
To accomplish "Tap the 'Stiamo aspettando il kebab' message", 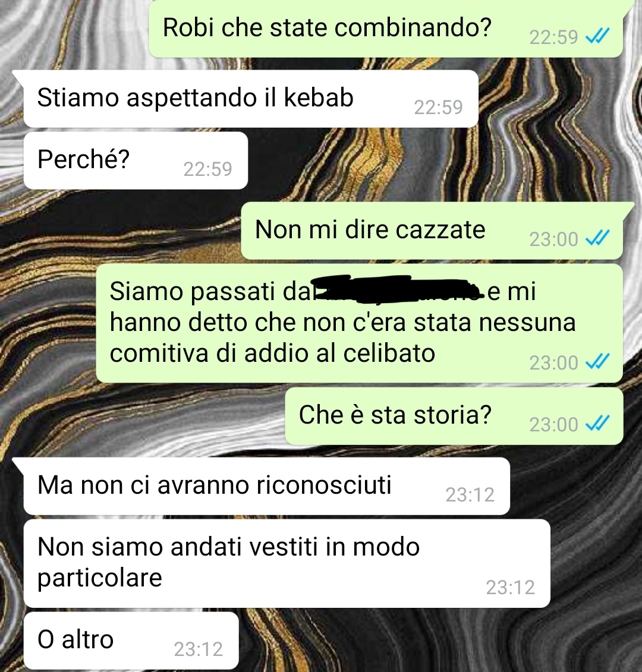I will [x=251, y=99].
